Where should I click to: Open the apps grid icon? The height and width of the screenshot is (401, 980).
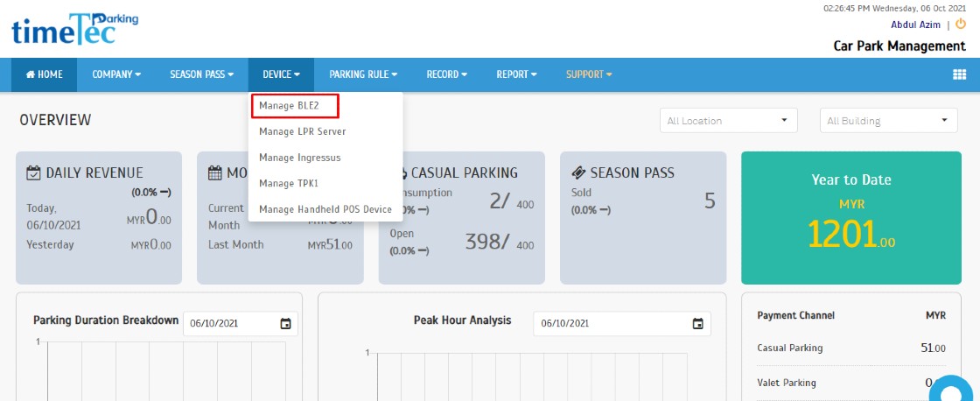click(959, 74)
